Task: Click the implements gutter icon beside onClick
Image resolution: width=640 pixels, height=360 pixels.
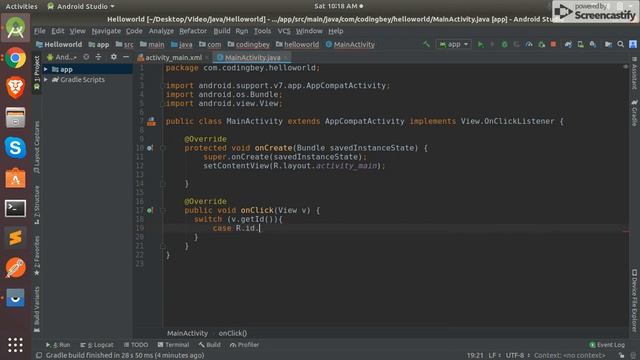Action: 150,210
